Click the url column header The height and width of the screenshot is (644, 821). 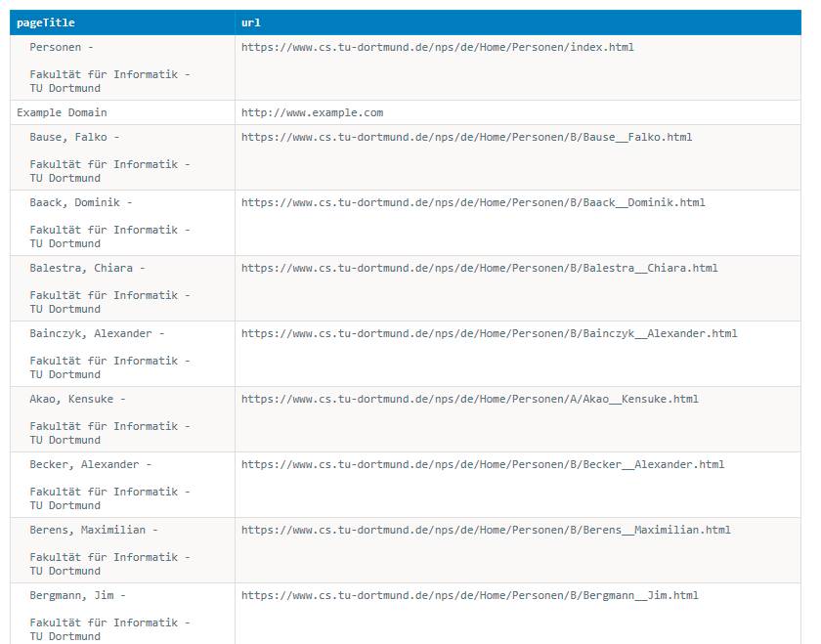point(518,22)
